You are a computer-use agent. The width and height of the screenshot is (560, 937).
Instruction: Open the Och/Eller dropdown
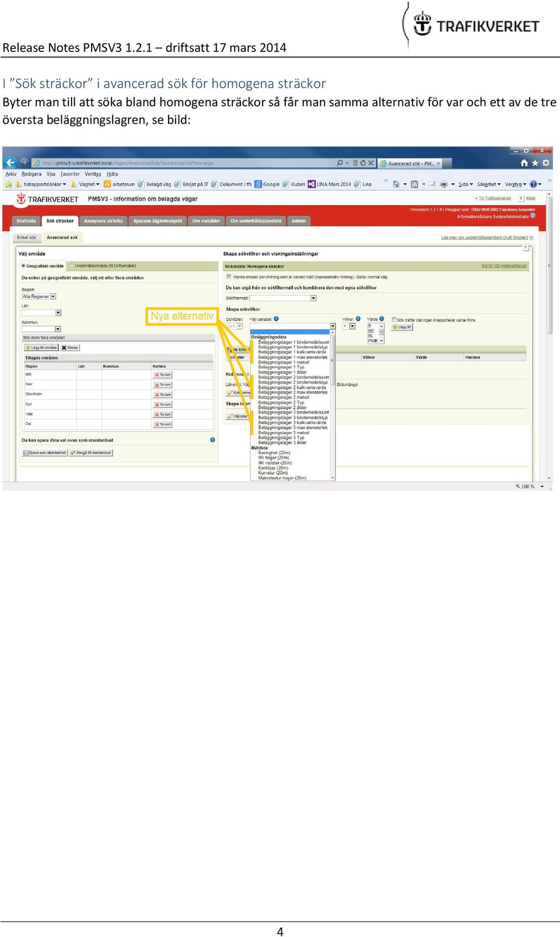tap(235, 326)
